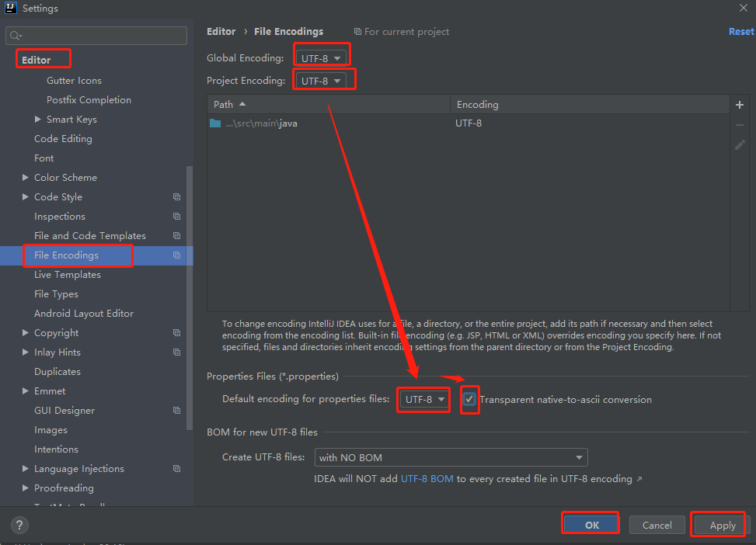The image size is (756, 545).
Task: Open Code Editing settings
Action: click(x=63, y=139)
